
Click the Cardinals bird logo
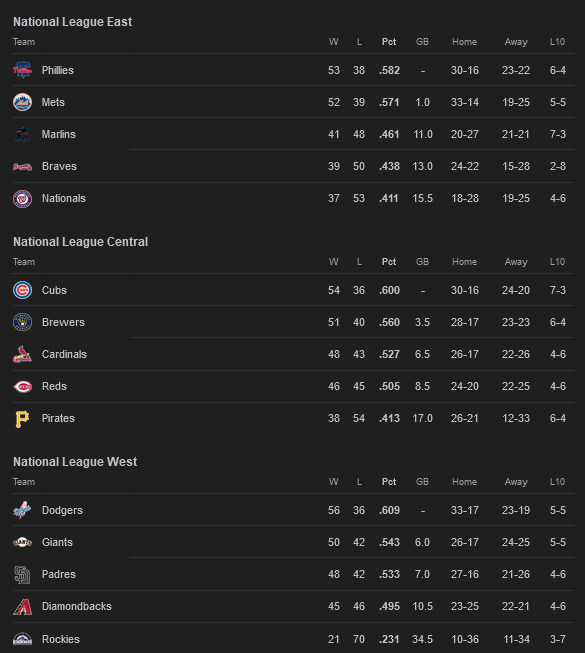coord(22,354)
